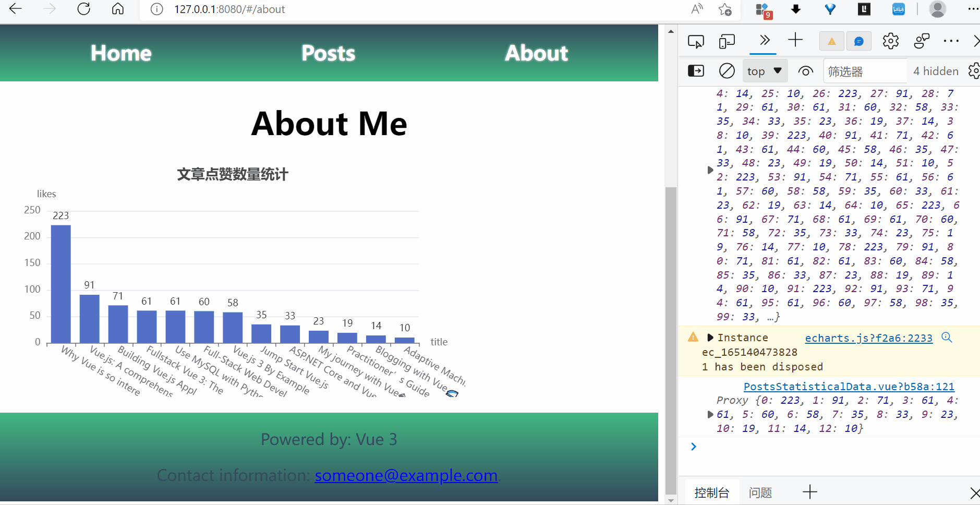Switch to the 问题 tab
The width and height of the screenshot is (980, 505).
760,492
